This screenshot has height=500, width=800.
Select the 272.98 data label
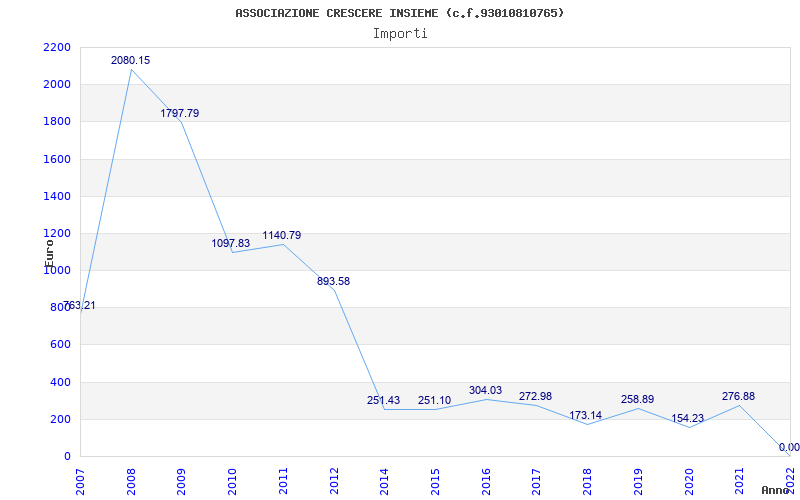(x=535, y=396)
